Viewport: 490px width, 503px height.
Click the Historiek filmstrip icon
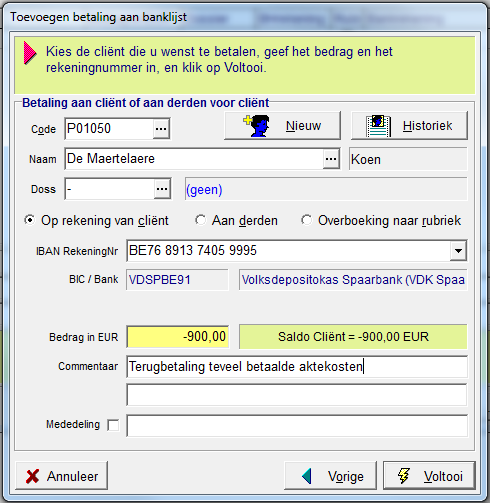[378, 126]
